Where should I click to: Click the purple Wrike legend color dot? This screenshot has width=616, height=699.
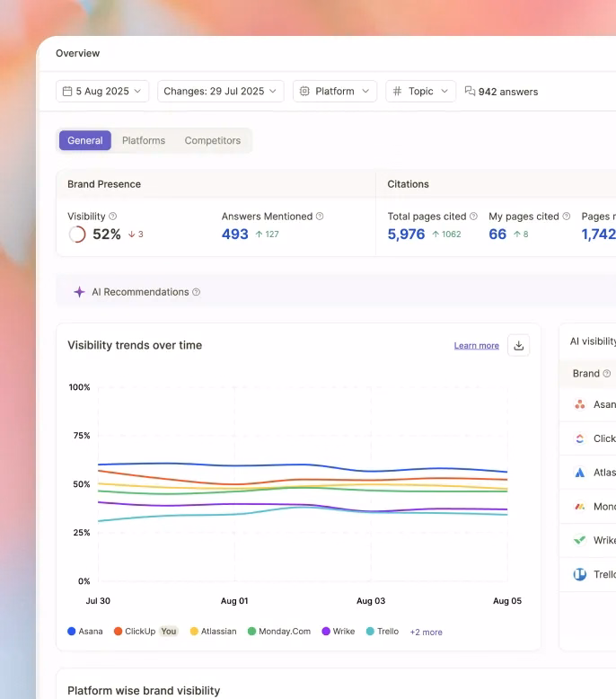point(326,632)
